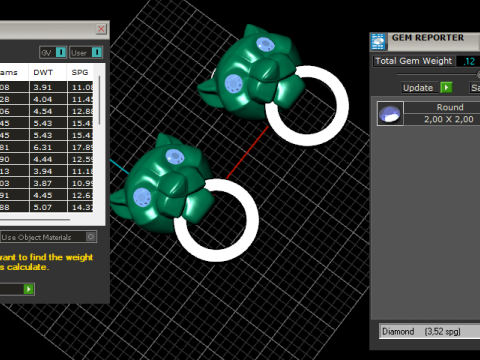
Task: Click the DWT column header
Action: [x=43, y=72]
